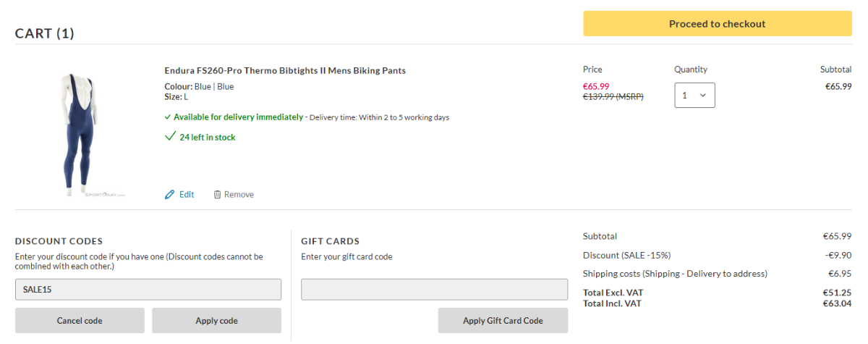Image resolution: width=868 pixels, height=344 pixels.
Task: Click the chevron arrow in the quantity selector
Action: coord(702,95)
